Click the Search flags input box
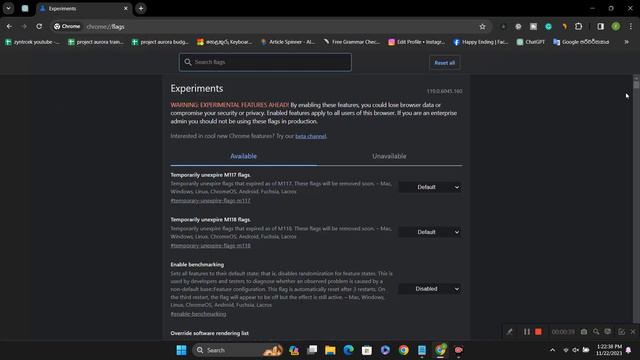Viewport: 640px width, 360px height. 265,62
